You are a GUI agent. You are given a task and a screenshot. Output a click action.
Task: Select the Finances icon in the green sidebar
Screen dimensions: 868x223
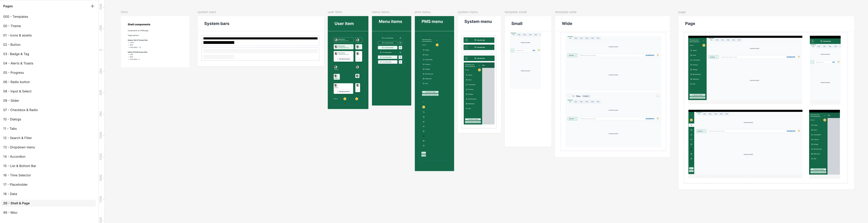pos(423,64)
